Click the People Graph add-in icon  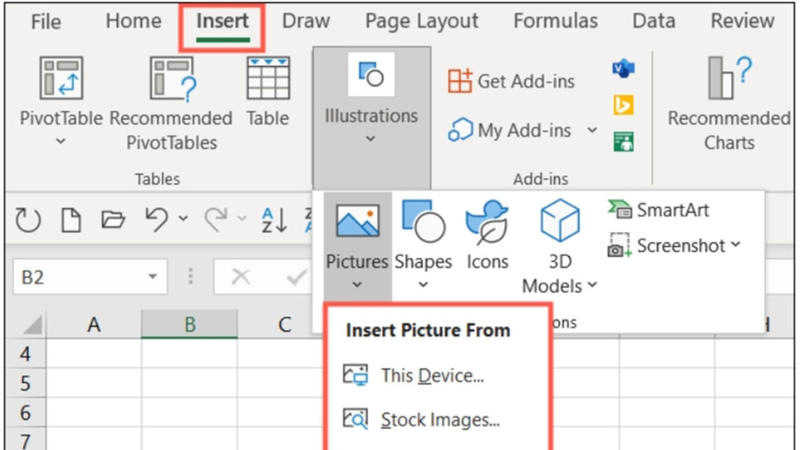[x=623, y=142]
